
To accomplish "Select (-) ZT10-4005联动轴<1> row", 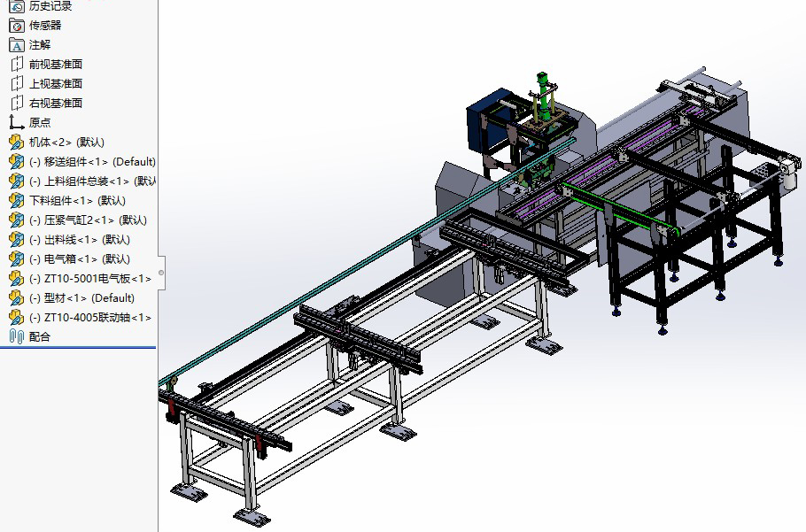I will pos(90,318).
